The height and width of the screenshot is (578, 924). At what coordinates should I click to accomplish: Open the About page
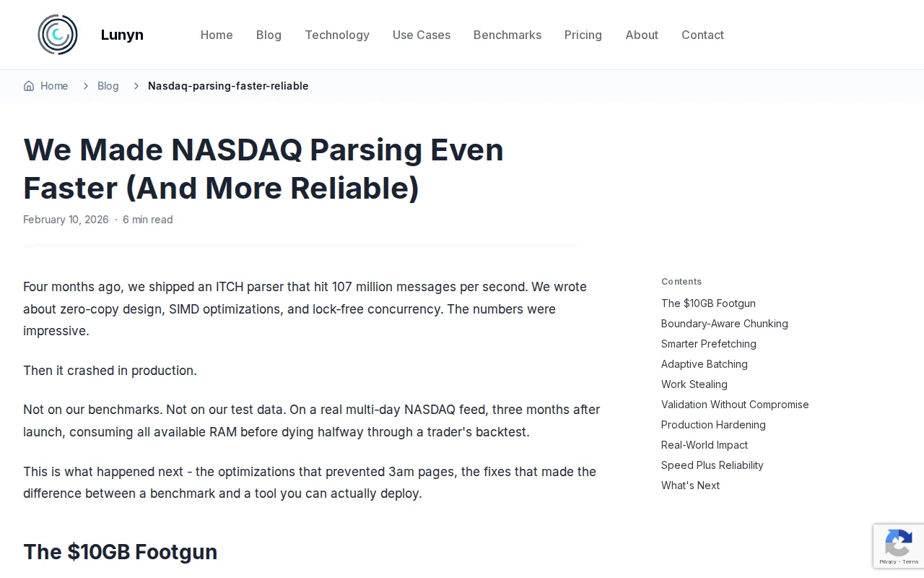point(642,35)
